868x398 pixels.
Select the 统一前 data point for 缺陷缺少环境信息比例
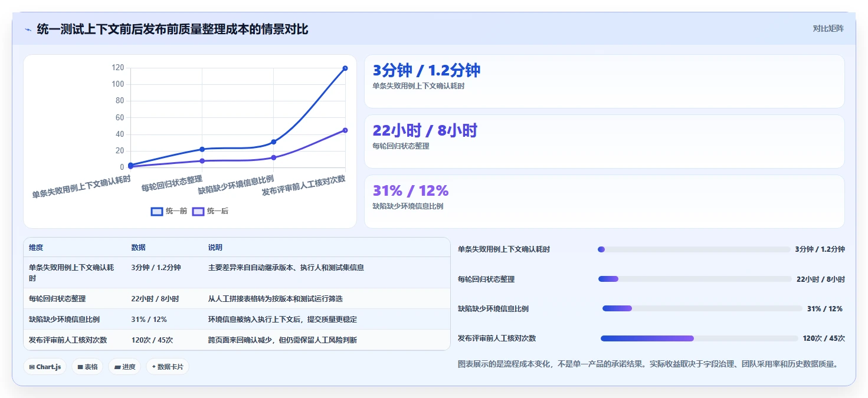click(x=274, y=142)
